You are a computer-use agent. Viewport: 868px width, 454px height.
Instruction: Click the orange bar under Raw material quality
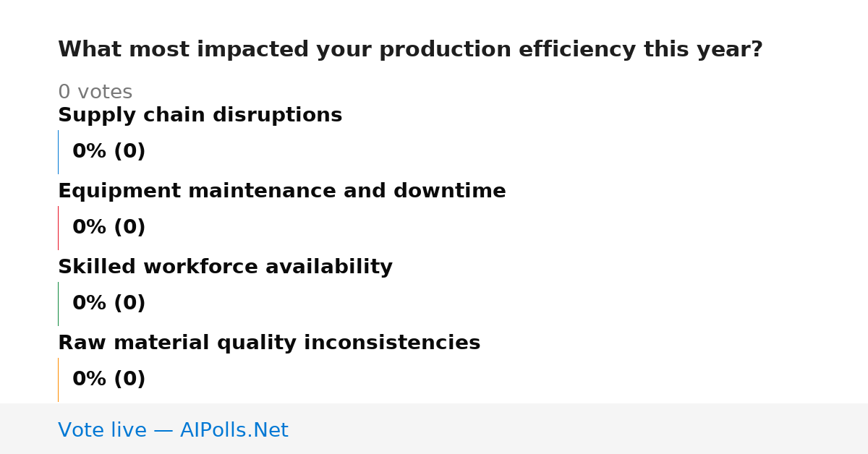(58, 380)
